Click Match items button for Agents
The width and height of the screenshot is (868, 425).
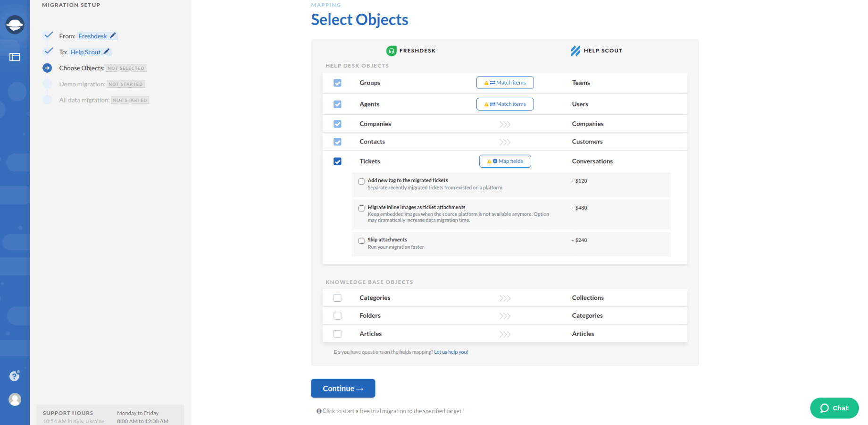[x=505, y=104]
